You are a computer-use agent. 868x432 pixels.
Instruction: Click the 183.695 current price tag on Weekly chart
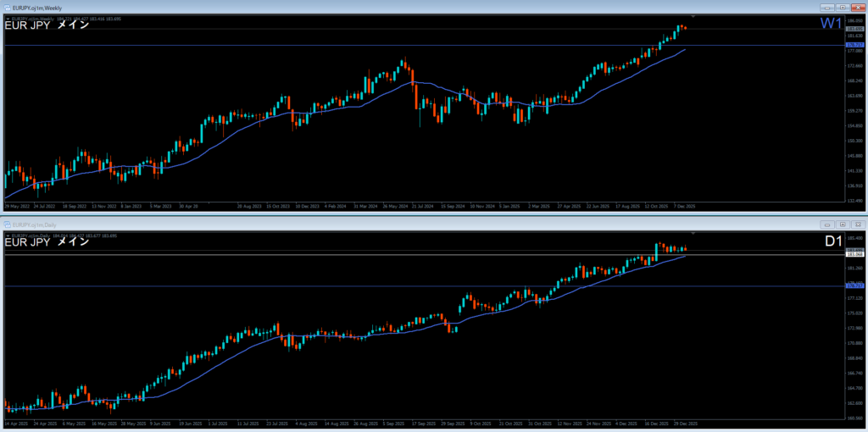[x=854, y=29]
